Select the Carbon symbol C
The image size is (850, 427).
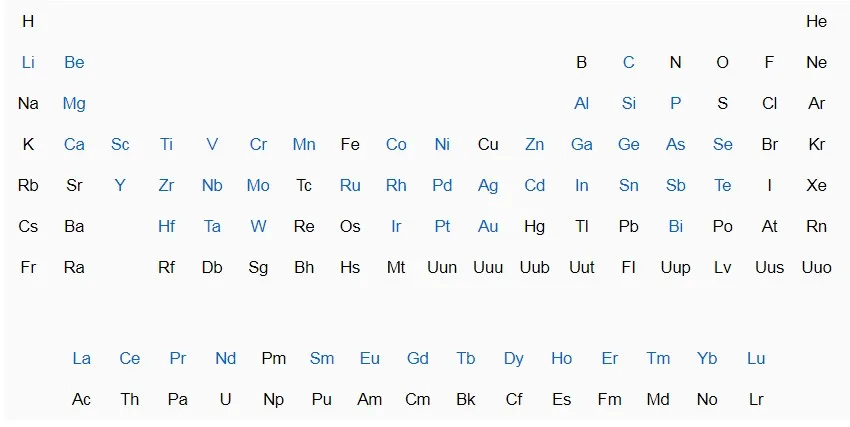628,62
